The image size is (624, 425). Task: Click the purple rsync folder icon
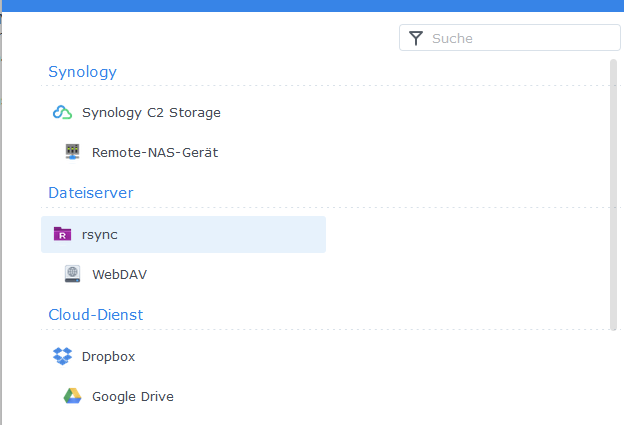coord(62,234)
